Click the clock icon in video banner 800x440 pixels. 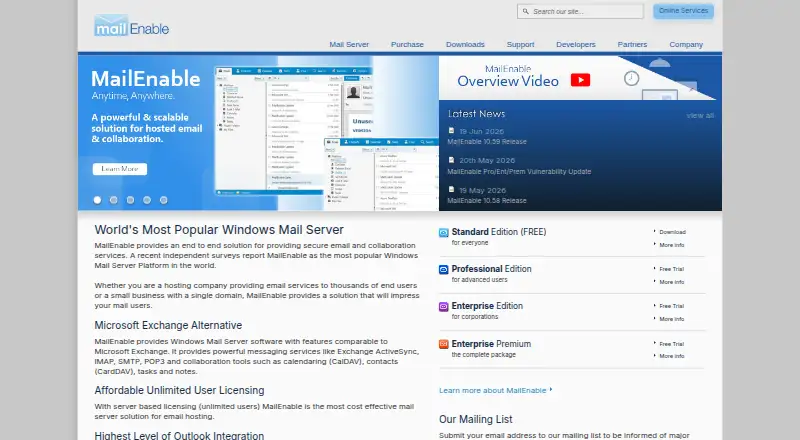pos(631,78)
